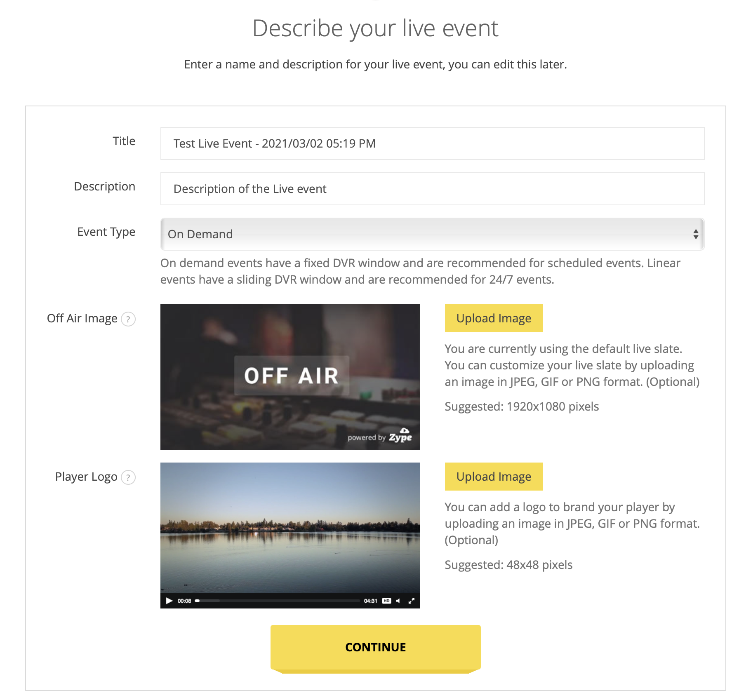
Task: Upload a Player Logo image
Action: point(494,477)
